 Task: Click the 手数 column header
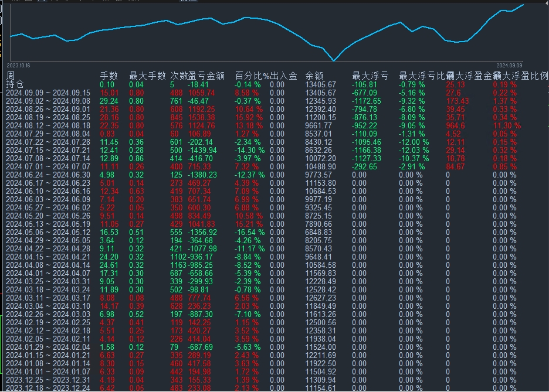109,76
